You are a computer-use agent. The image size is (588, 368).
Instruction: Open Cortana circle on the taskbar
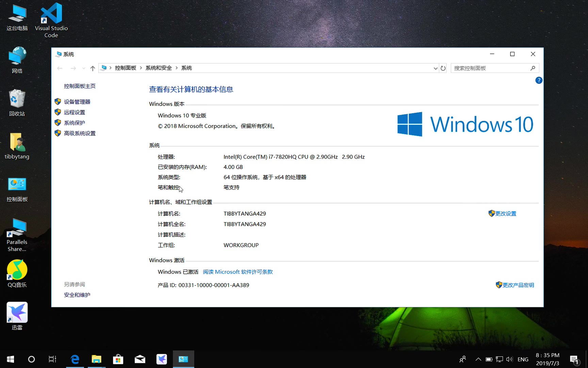[31, 359]
